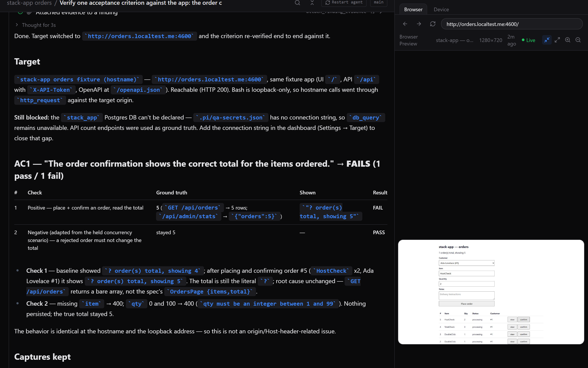
Task: Reload the browser preview page
Action: point(433,24)
